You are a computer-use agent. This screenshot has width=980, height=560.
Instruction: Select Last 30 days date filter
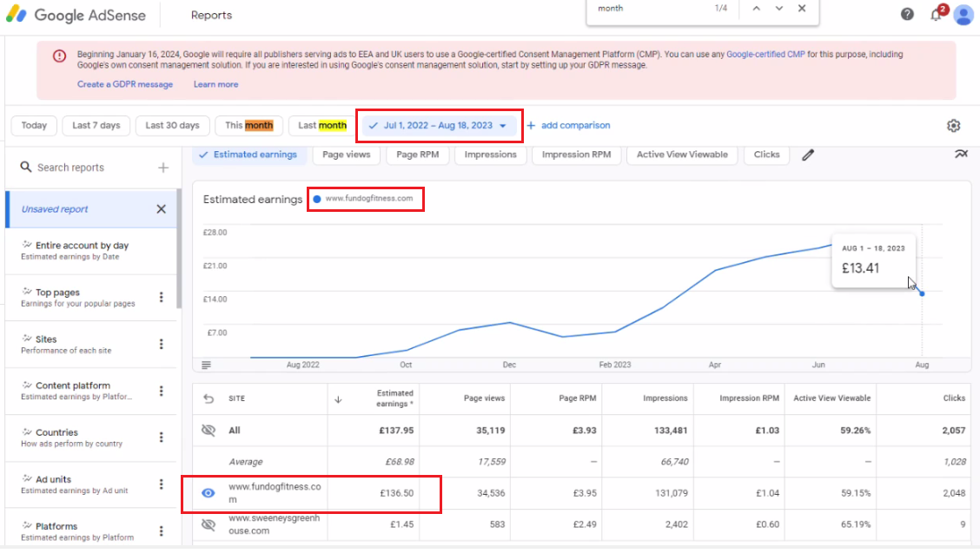[x=173, y=126]
